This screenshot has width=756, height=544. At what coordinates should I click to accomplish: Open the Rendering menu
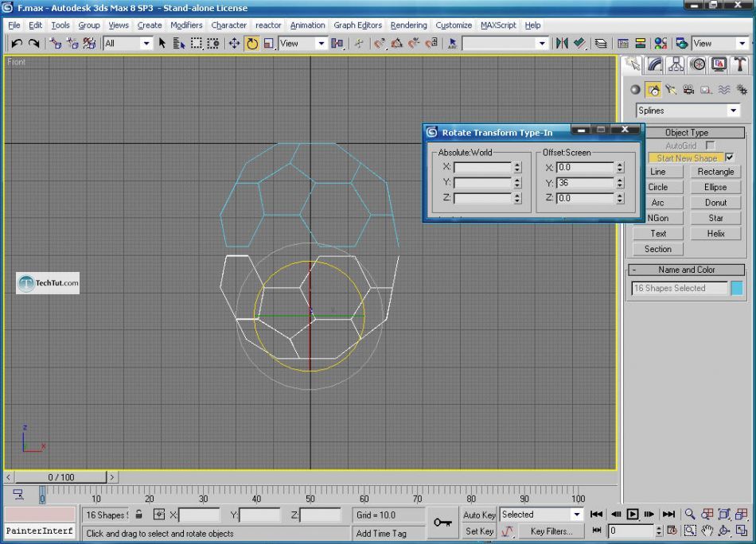pos(408,25)
